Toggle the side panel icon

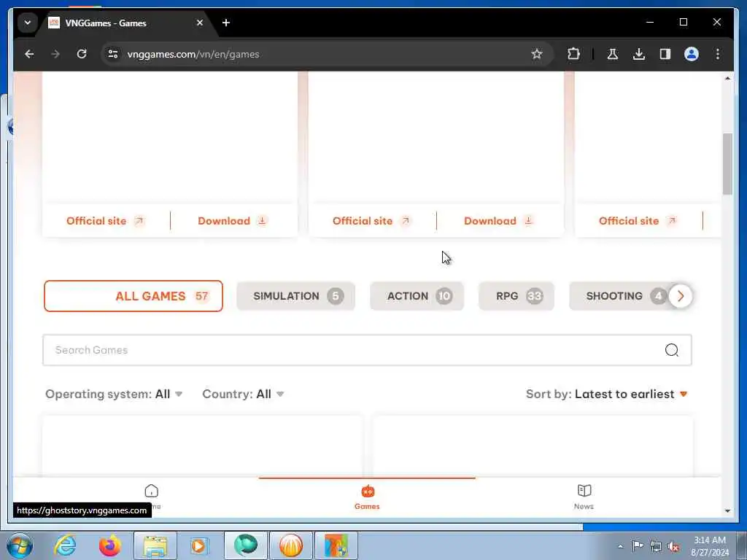[665, 54]
